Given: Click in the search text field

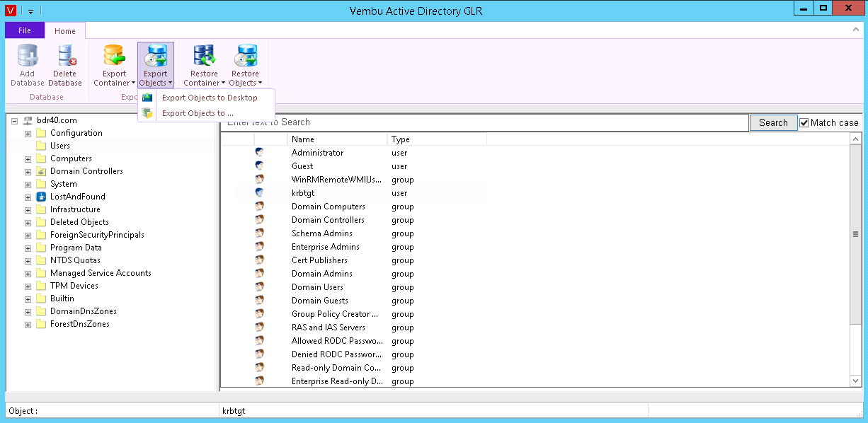Looking at the screenshot, I should pos(484,122).
